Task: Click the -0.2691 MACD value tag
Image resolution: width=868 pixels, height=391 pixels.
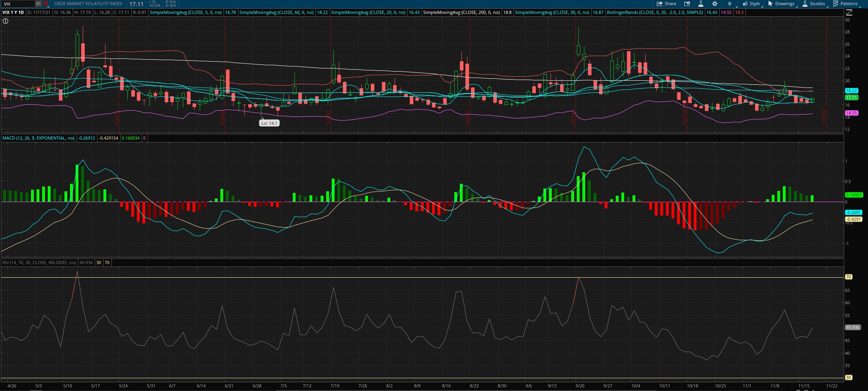Action: [853, 212]
